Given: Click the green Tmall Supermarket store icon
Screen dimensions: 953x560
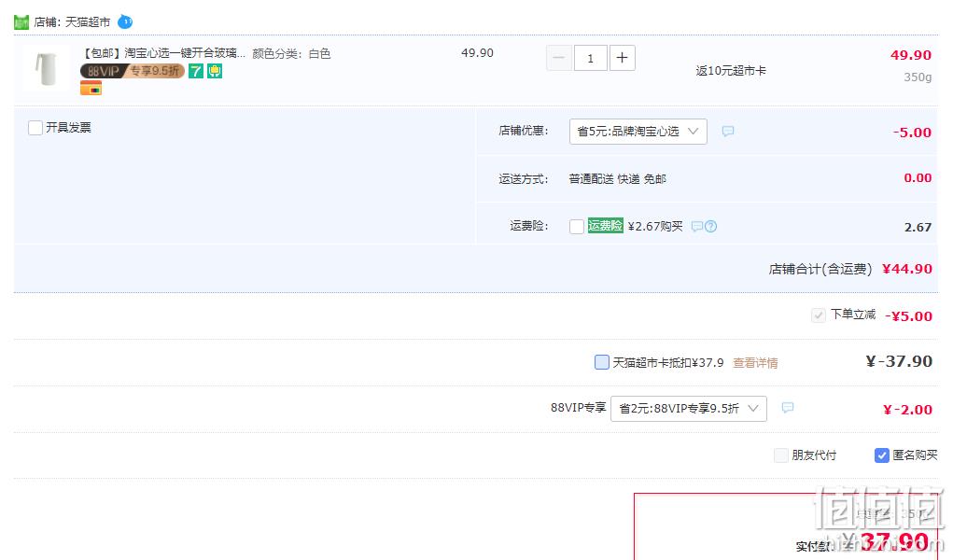Looking at the screenshot, I should [x=21, y=22].
